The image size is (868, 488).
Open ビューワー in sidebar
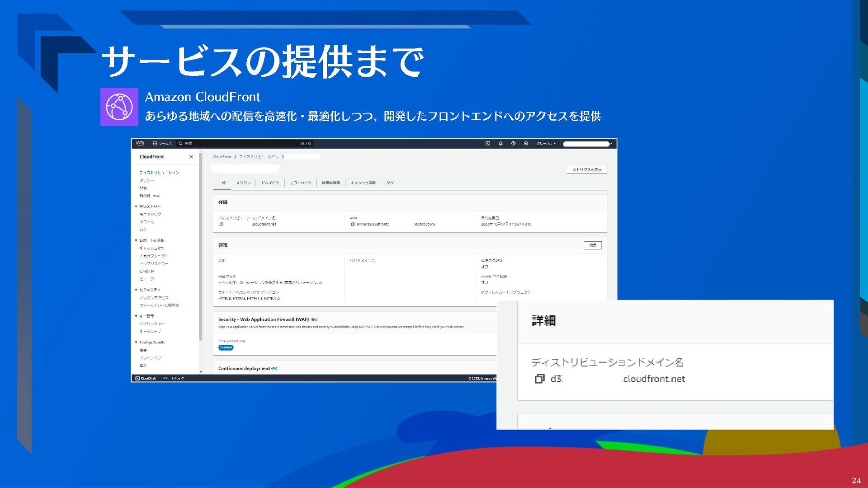click(x=146, y=279)
